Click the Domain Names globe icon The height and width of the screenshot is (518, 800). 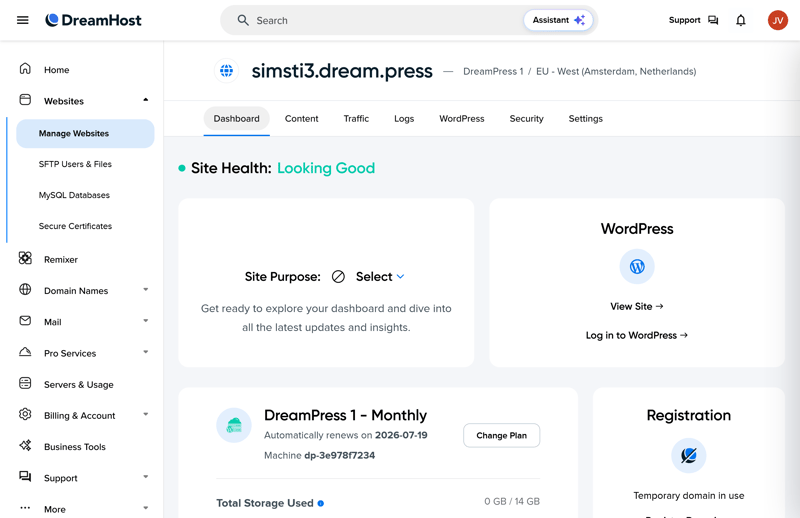tap(25, 289)
